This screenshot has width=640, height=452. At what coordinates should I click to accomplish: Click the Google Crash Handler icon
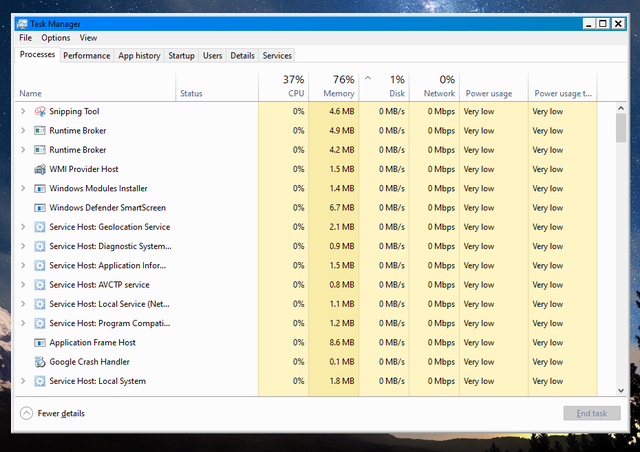coord(40,362)
